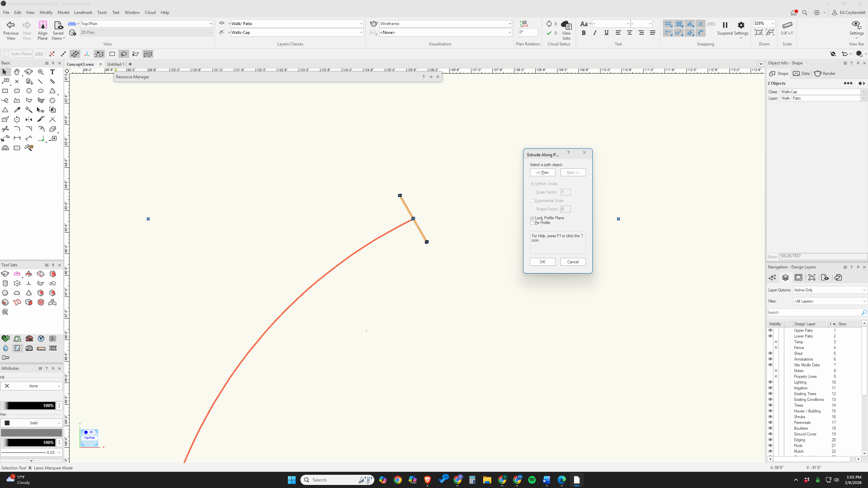
Task: Click the Align Plane icon
Action: coord(43,26)
